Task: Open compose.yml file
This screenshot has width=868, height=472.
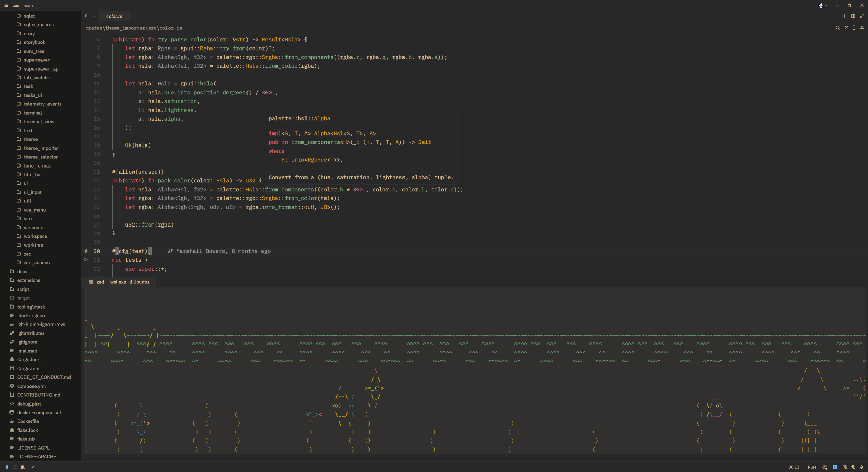Action: (40, 386)
